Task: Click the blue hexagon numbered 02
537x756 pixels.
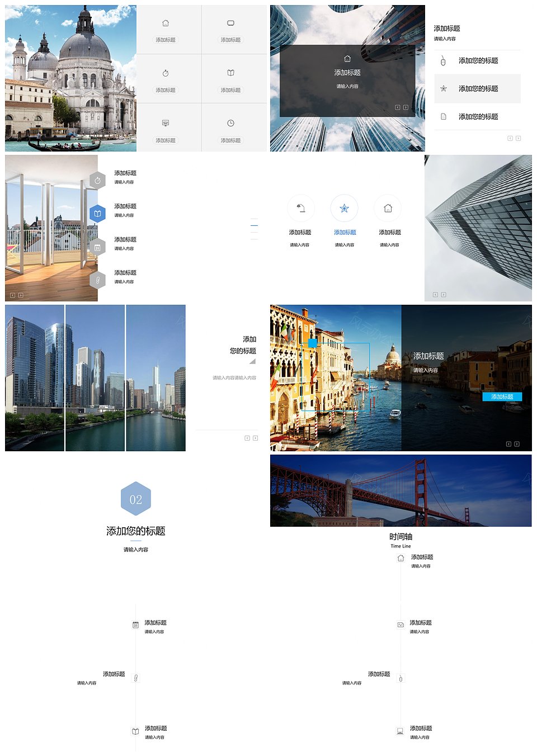Action: [136, 499]
